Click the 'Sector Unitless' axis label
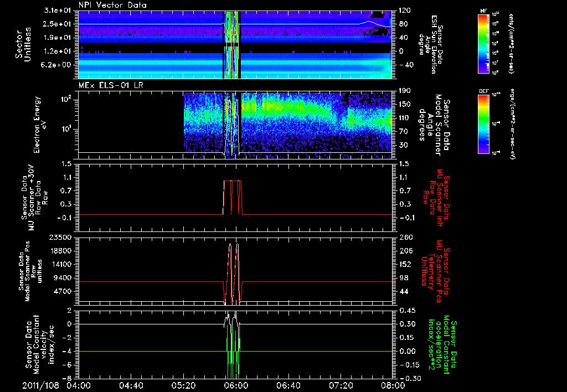Image resolution: width=567 pixels, height=392 pixels. (23, 44)
